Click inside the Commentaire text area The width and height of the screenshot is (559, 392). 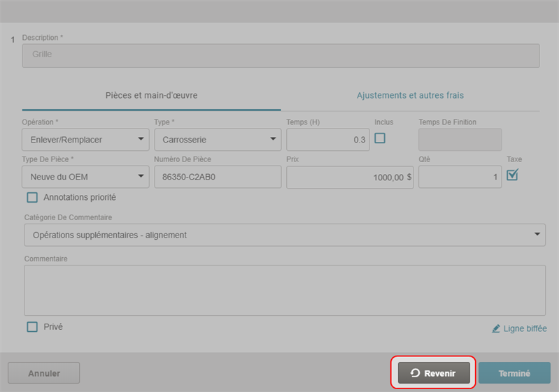tap(285, 290)
